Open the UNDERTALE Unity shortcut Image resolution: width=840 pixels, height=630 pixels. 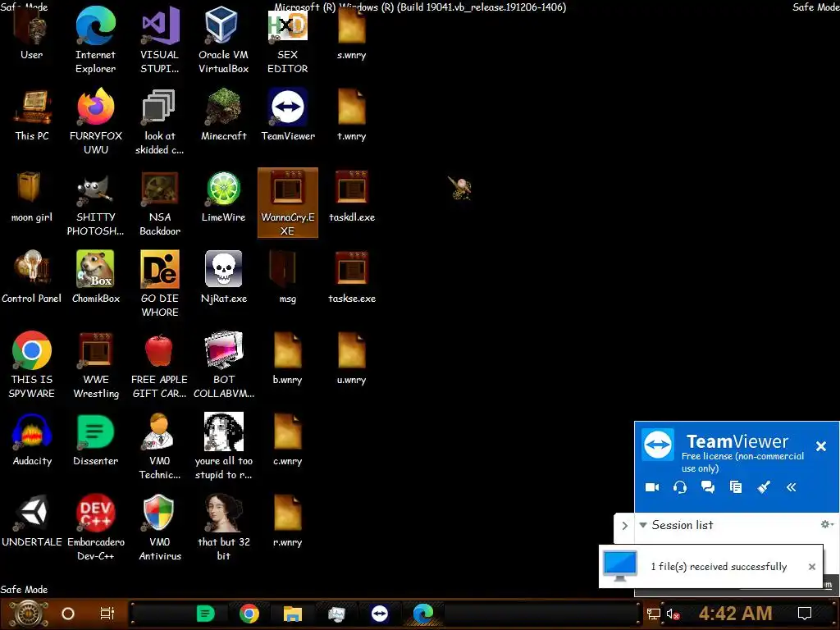point(32,523)
